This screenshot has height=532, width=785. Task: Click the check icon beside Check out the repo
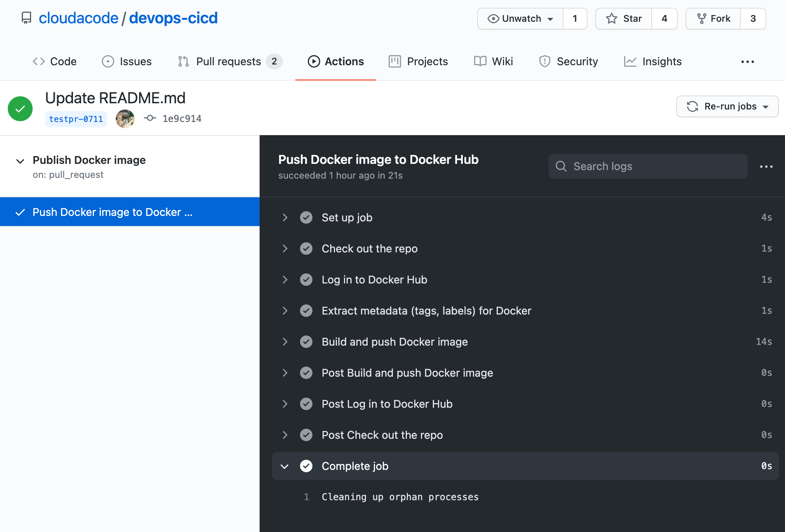tap(306, 249)
